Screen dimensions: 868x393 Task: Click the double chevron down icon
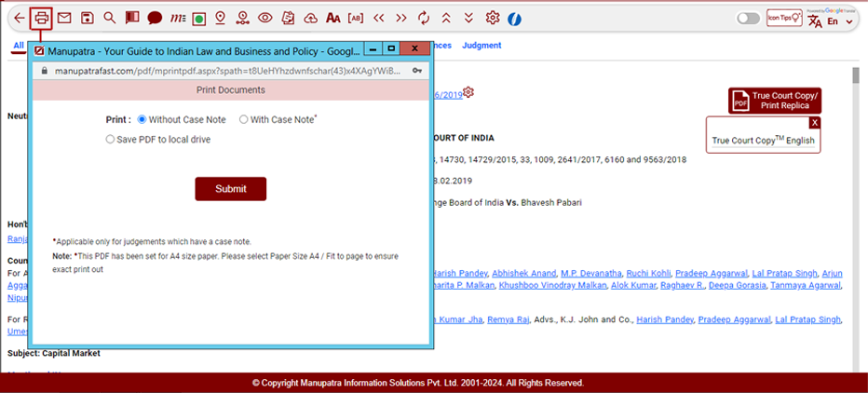point(468,18)
